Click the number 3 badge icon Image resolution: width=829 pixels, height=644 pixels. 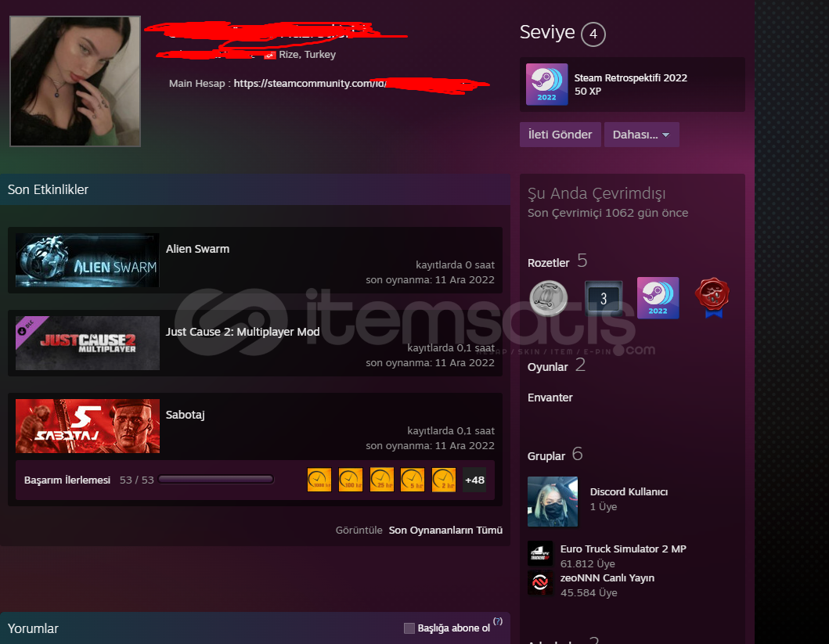604,298
